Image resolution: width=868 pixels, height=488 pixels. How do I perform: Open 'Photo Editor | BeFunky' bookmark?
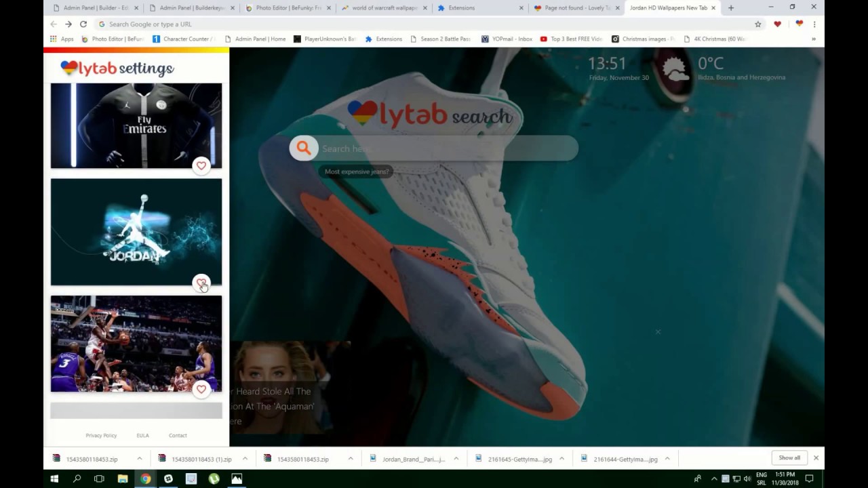click(x=113, y=39)
